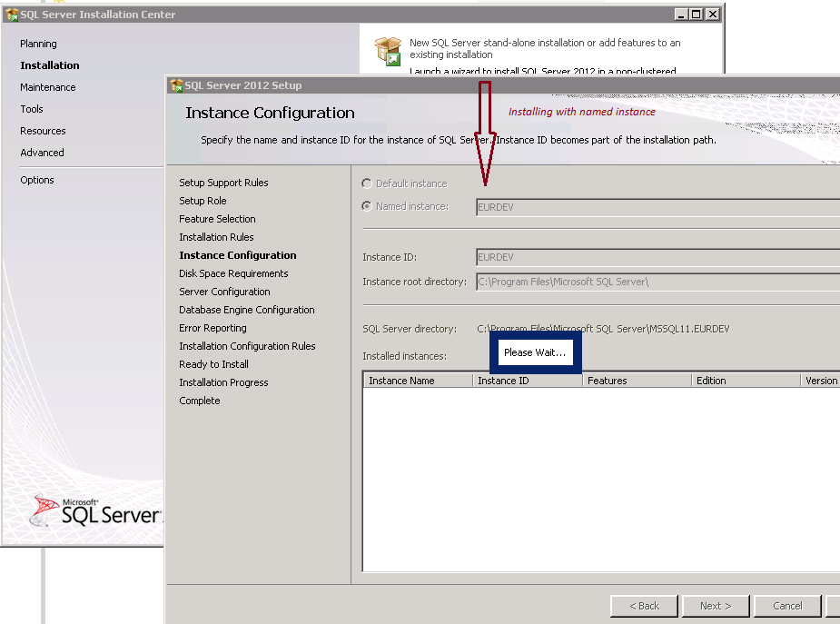
Task: Click New SQL Server stand-alone installation link
Action: point(545,48)
